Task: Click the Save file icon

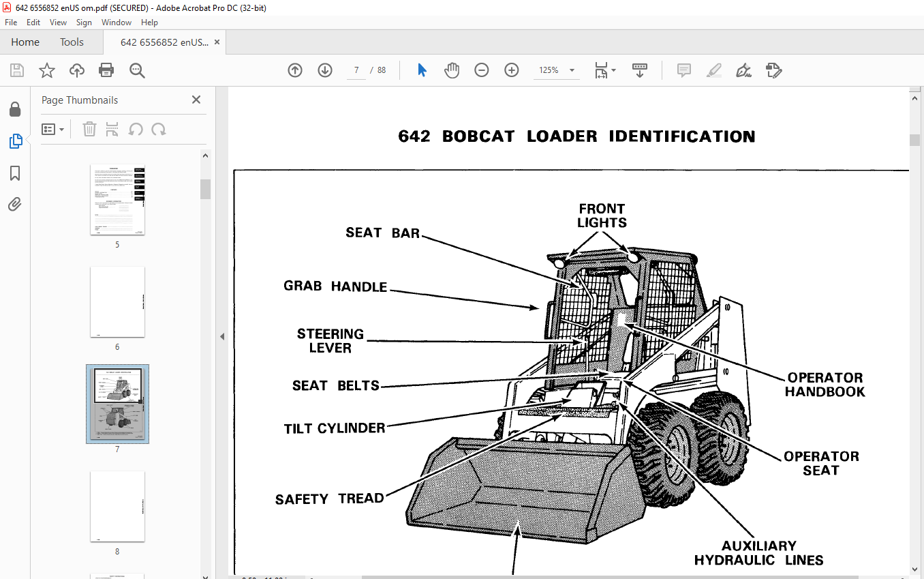Action: pos(16,70)
